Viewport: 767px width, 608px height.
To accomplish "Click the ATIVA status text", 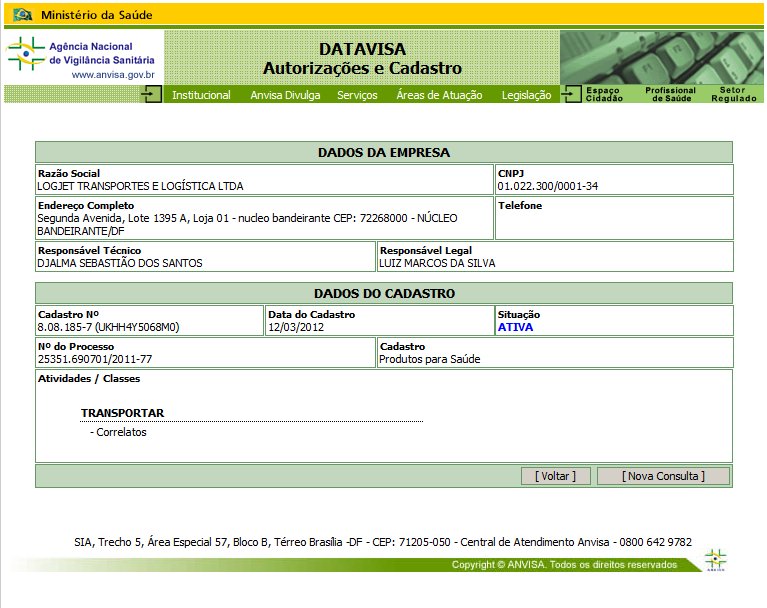I will tap(516, 327).
